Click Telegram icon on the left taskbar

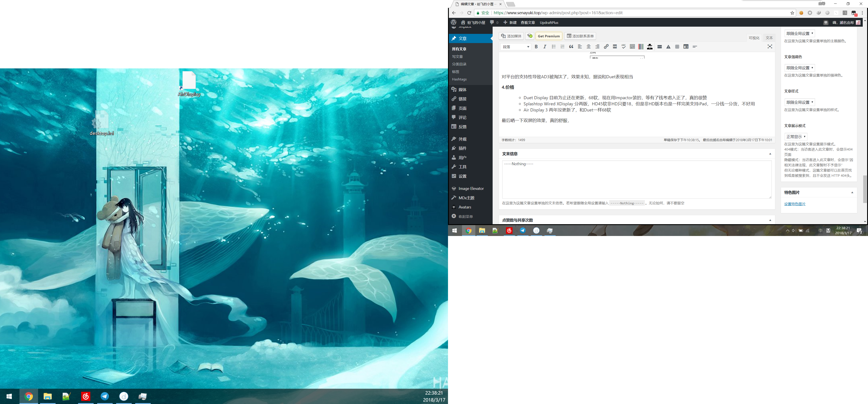[105, 396]
